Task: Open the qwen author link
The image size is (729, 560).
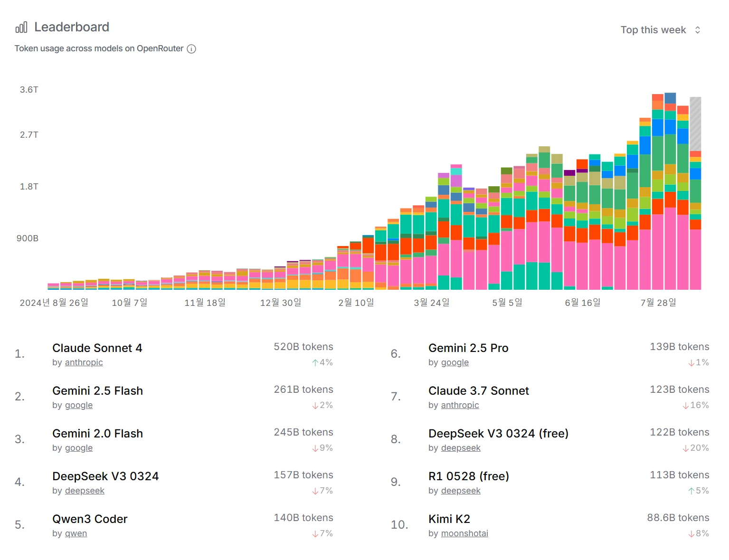Action: [76, 533]
